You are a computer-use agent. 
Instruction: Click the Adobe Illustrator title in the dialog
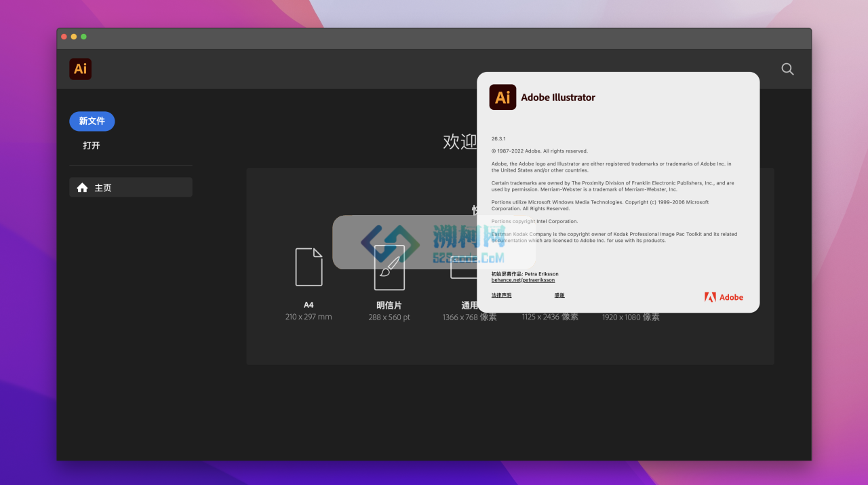click(x=558, y=97)
